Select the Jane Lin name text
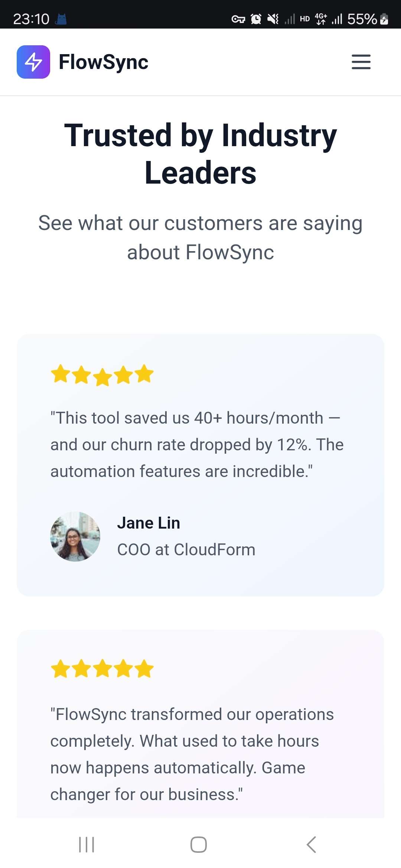The width and height of the screenshot is (401, 868). (x=149, y=523)
